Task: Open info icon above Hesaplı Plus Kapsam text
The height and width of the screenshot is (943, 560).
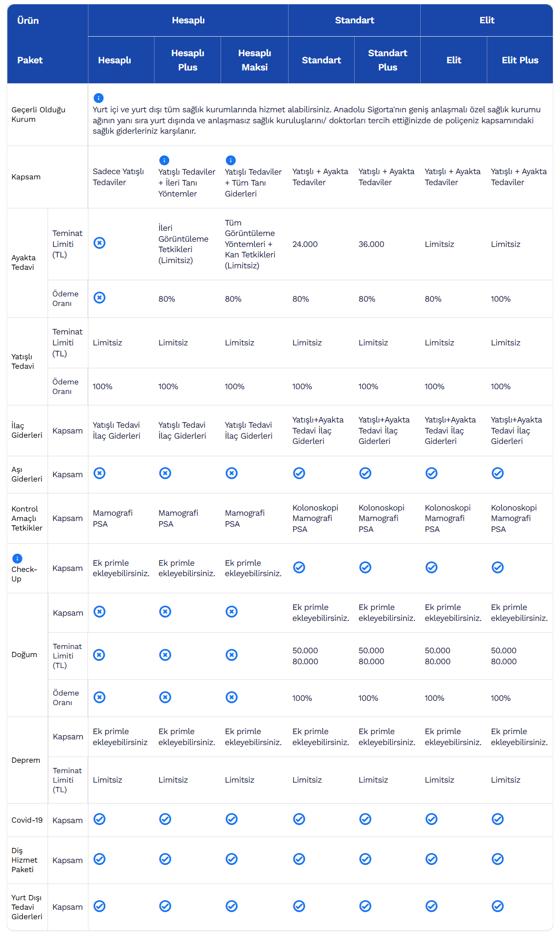Action: coord(164,160)
